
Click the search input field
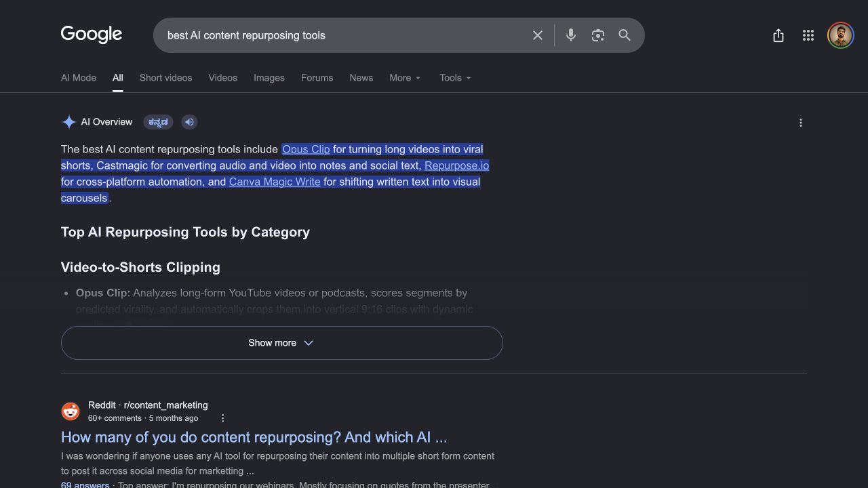point(344,35)
